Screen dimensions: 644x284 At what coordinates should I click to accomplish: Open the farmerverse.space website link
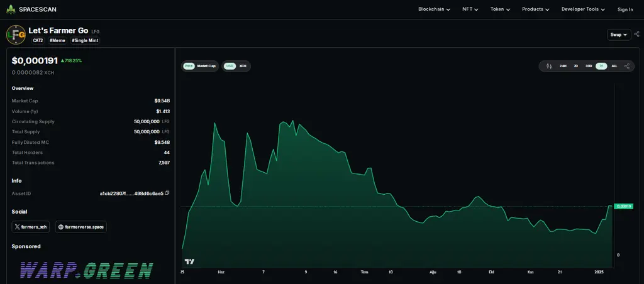(81, 227)
